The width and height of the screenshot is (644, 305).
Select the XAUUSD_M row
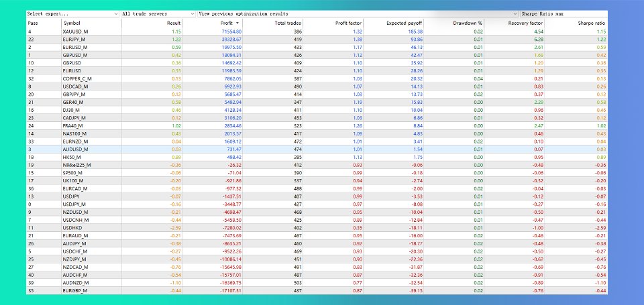[317, 32]
